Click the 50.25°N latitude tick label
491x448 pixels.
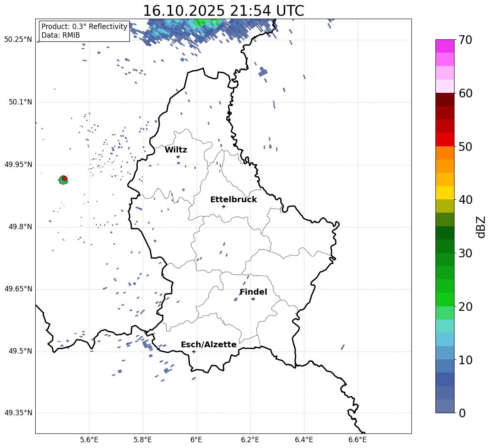tap(19, 40)
